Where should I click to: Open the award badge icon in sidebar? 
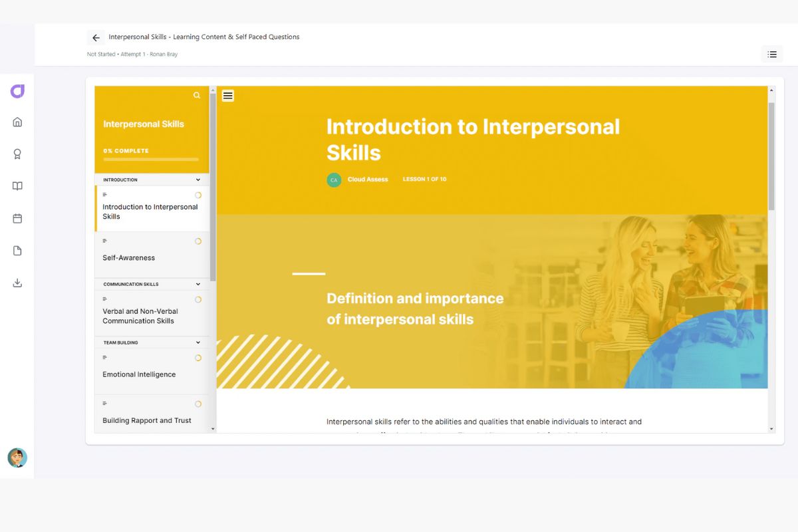(17, 154)
